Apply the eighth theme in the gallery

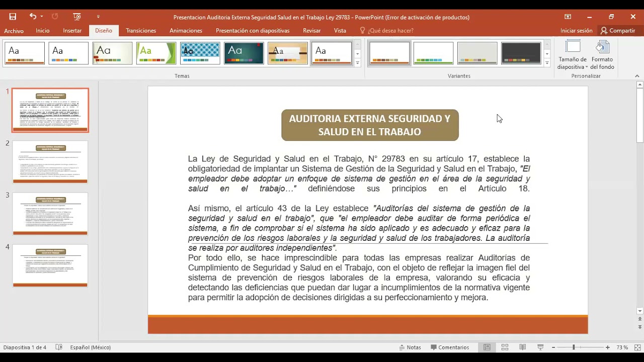coord(331,53)
